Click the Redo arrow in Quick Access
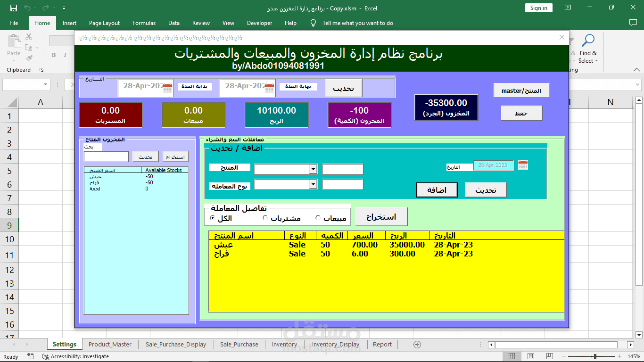This screenshot has height=362, width=644. (x=45, y=8)
